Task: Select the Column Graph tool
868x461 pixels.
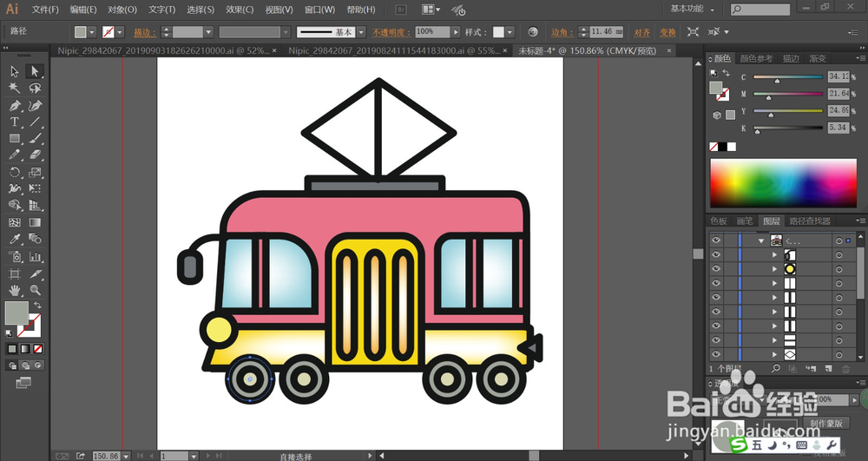Action: 35,256
